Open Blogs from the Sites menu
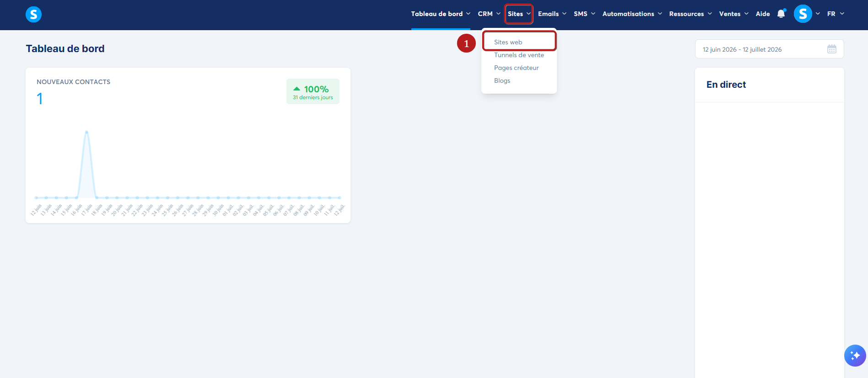 point(502,80)
